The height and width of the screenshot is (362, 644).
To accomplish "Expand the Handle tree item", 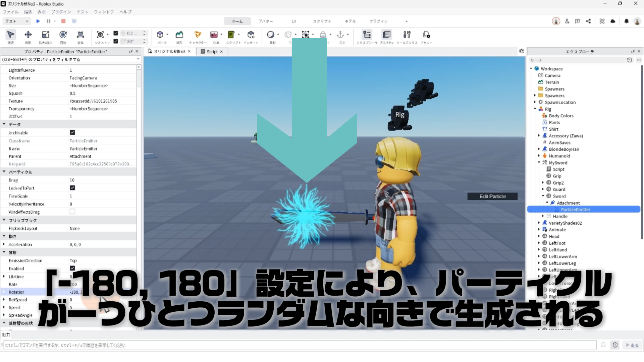I will click(543, 216).
